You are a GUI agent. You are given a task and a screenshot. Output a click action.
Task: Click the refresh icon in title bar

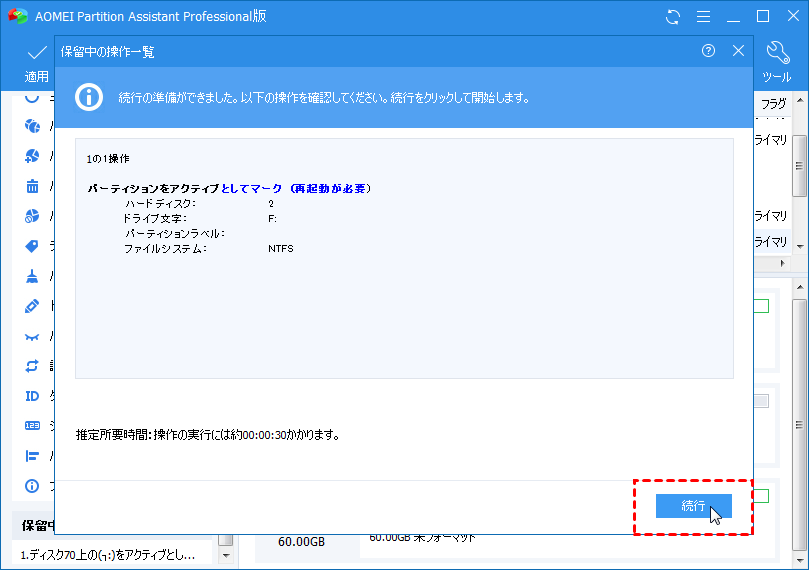672,17
